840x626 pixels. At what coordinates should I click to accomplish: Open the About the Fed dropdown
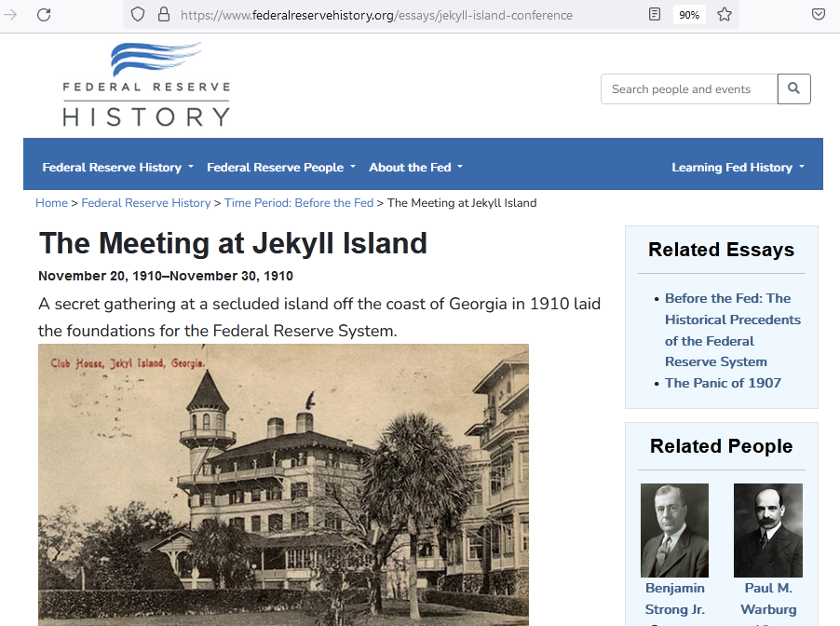tap(415, 168)
